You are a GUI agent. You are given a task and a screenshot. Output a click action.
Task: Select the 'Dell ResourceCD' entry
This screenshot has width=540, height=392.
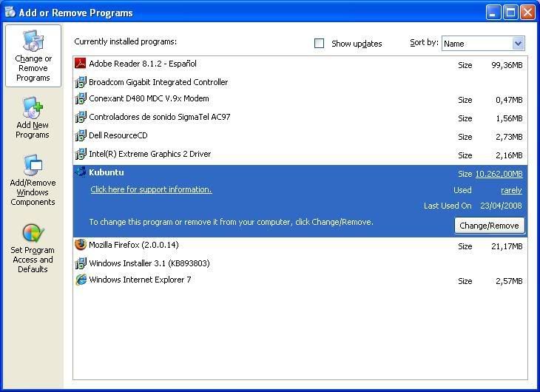point(300,135)
